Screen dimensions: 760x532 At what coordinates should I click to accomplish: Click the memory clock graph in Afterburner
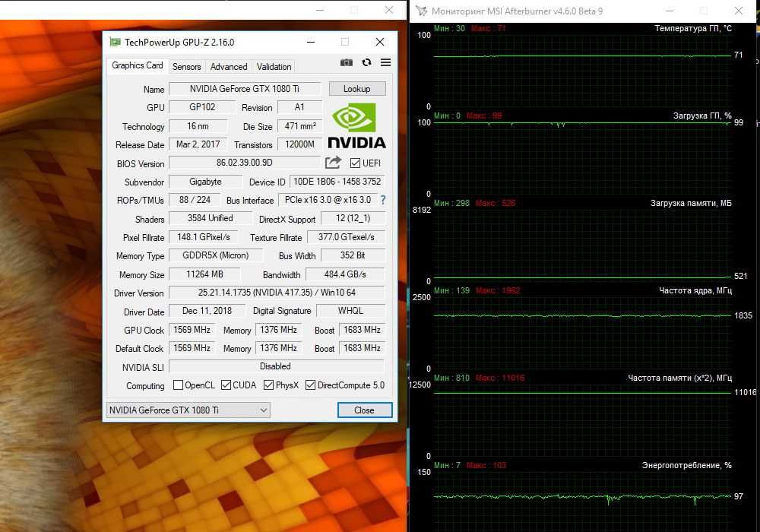[582, 420]
